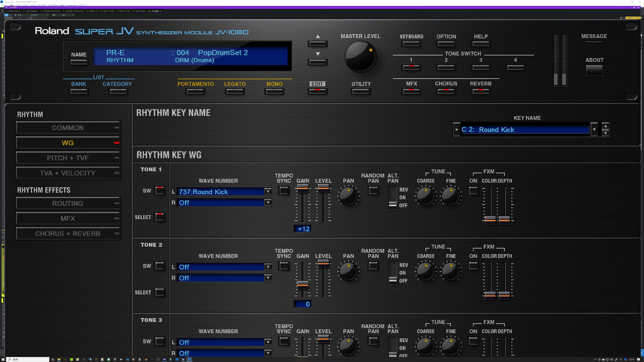Toggle the REVERB effect switch

pos(481,91)
